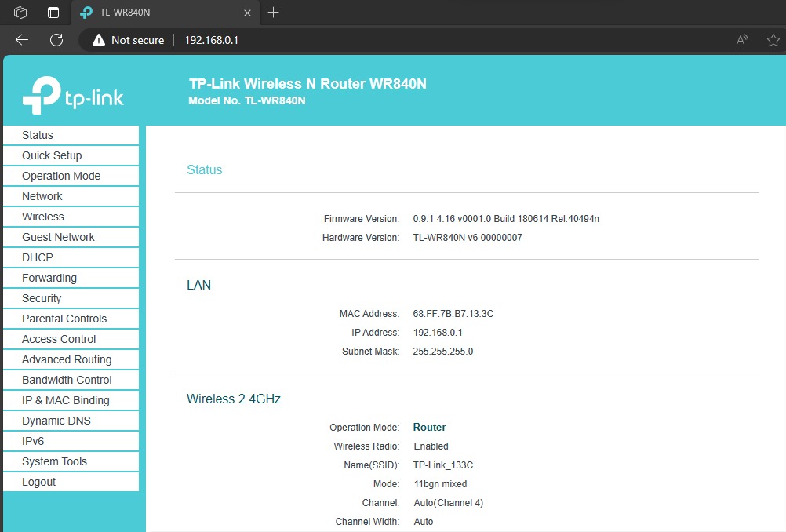Click the Model No. TL-WR840N text
Screen dimensions: 786x532
[x=246, y=100]
